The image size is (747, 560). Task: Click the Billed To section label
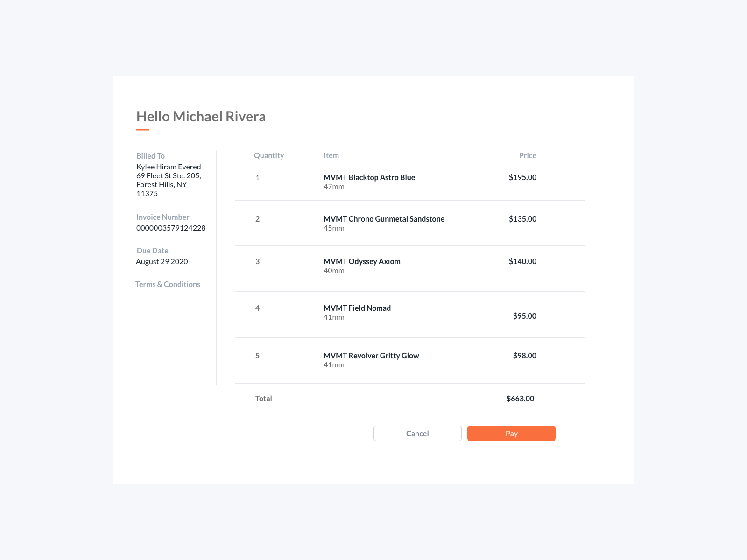(x=150, y=155)
